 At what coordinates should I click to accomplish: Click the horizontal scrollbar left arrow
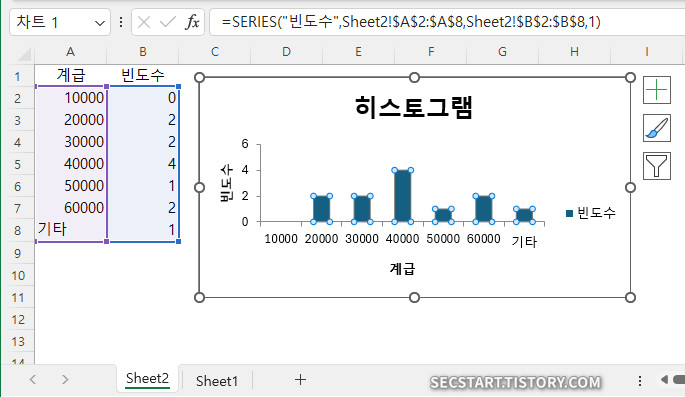(x=664, y=380)
